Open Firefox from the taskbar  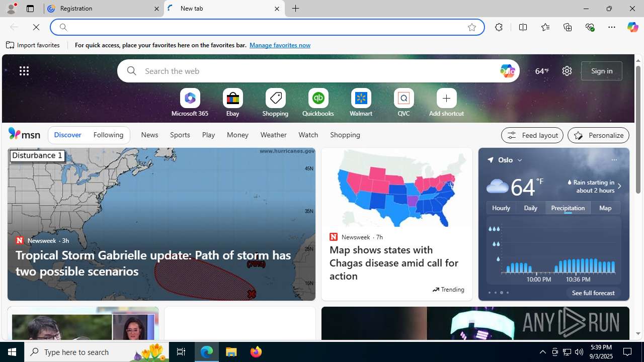pos(256,352)
